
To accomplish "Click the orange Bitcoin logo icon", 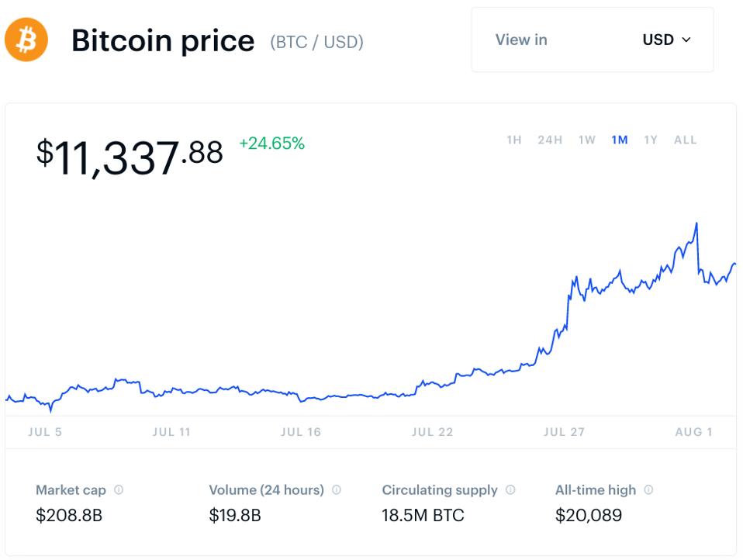I will coord(26,40).
